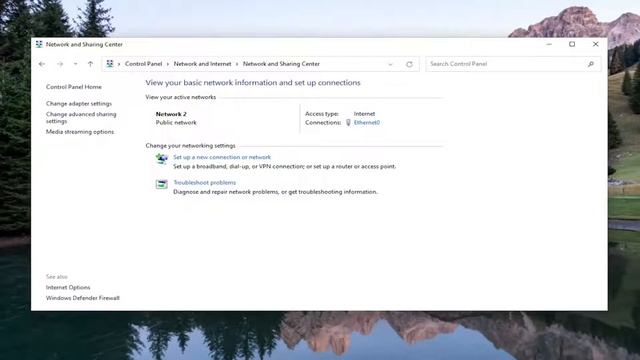Open Control Panel Home

pos(74,87)
